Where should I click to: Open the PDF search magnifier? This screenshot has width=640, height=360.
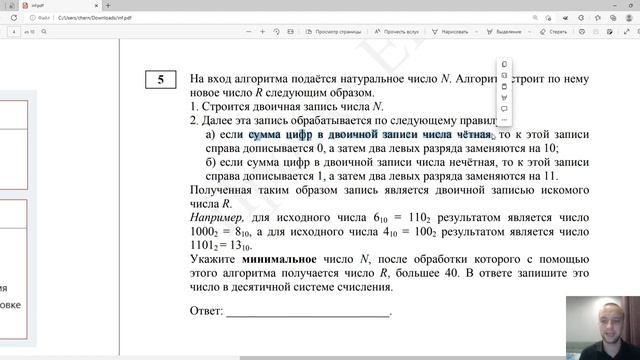[x=44, y=31]
